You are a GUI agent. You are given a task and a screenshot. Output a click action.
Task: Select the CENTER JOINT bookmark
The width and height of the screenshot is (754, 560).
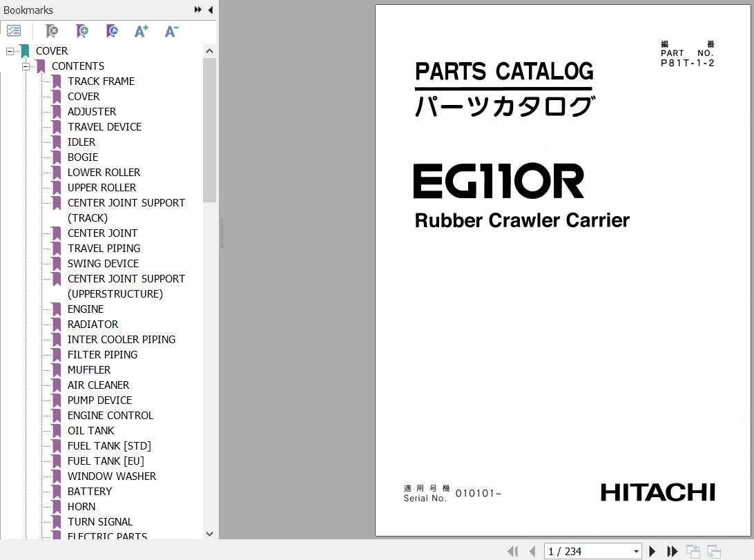click(x=102, y=233)
